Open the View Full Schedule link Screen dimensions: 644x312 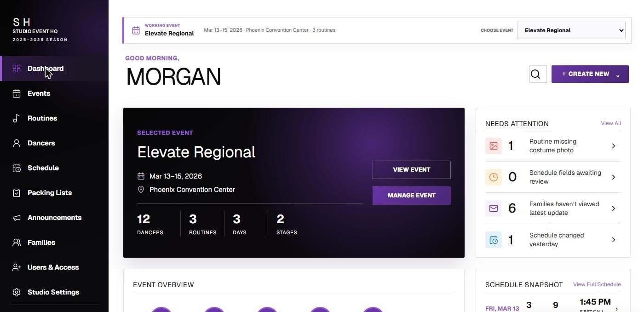[x=597, y=284]
